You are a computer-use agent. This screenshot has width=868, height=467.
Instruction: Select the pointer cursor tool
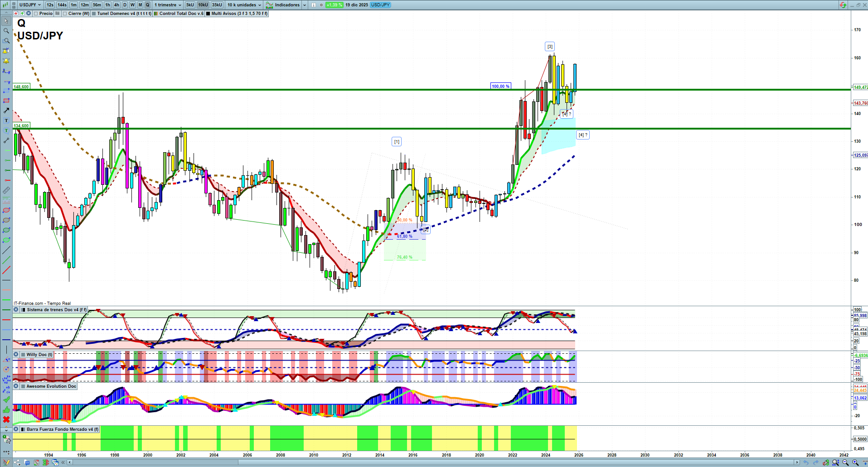[x=6, y=21]
